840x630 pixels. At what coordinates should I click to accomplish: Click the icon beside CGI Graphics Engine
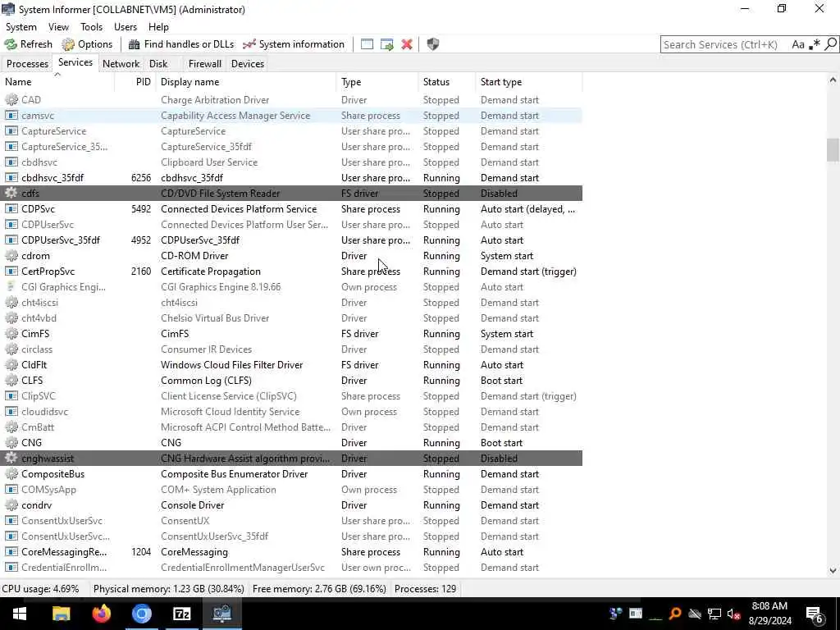[x=11, y=287]
